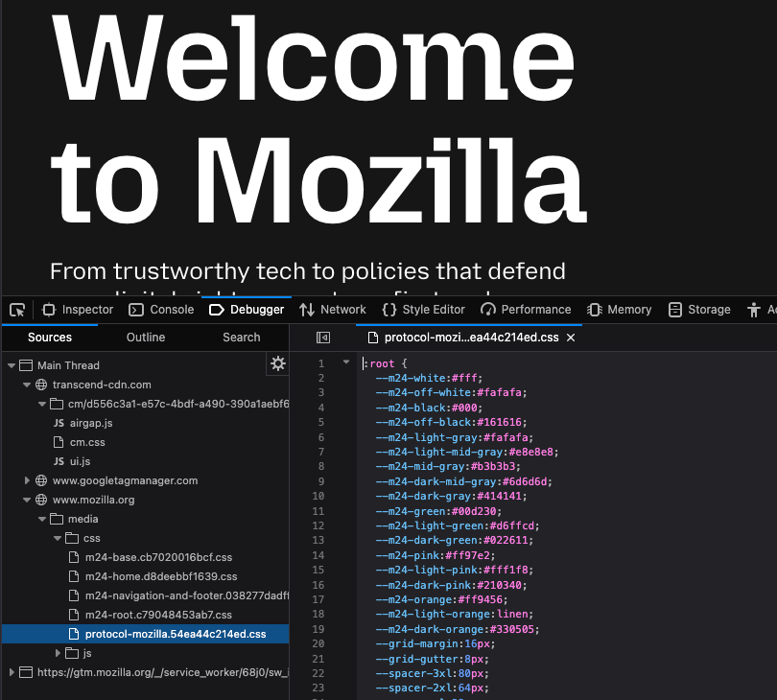Collapse the www.mozilla.org node
The height and width of the screenshot is (700, 777).
tap(27, 500)
